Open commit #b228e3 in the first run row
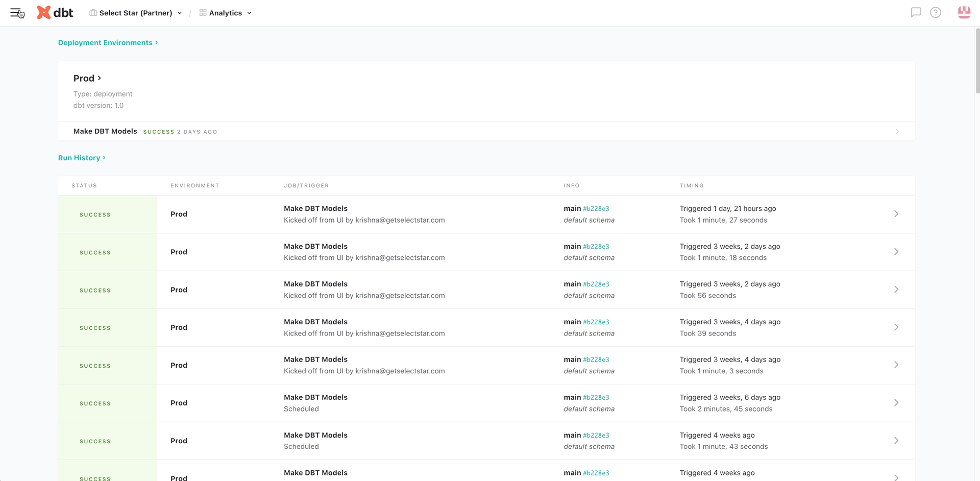This screenshot has width=980, height=481. point(596,209)
